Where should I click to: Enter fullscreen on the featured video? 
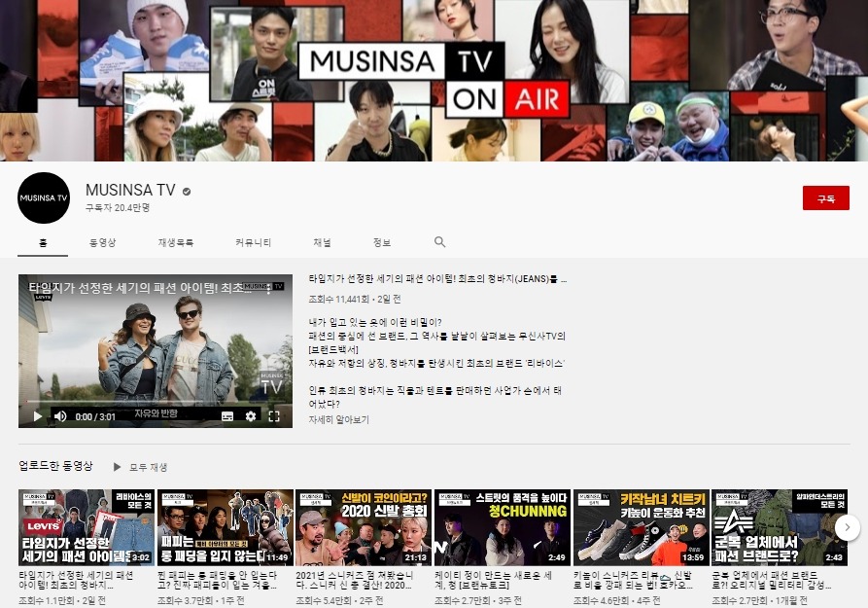pos(274,416)
